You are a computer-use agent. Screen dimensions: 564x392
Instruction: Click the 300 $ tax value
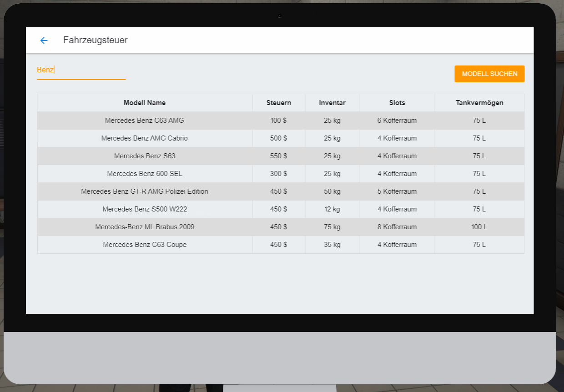[279, 174]
